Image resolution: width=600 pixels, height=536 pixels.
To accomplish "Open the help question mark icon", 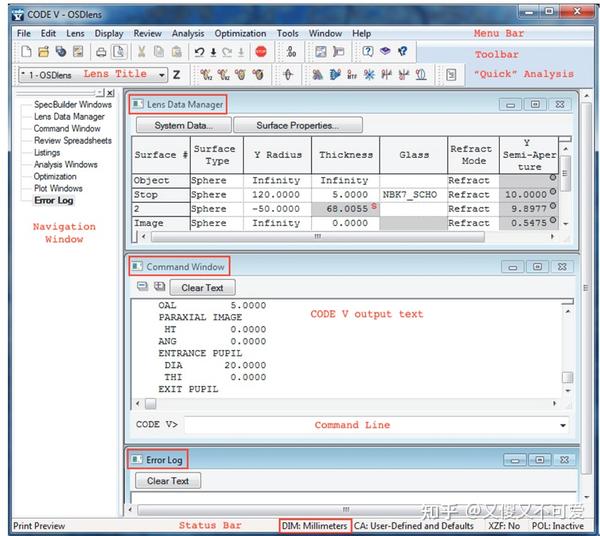I will click(x=368, y=51).
